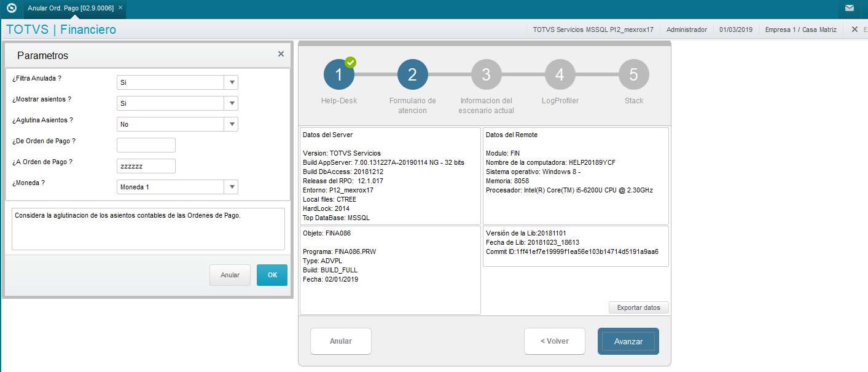This screenshot has width=868, height=372.
Task: Click the Datos del Remote heading
Action: [x=512, y=135]
